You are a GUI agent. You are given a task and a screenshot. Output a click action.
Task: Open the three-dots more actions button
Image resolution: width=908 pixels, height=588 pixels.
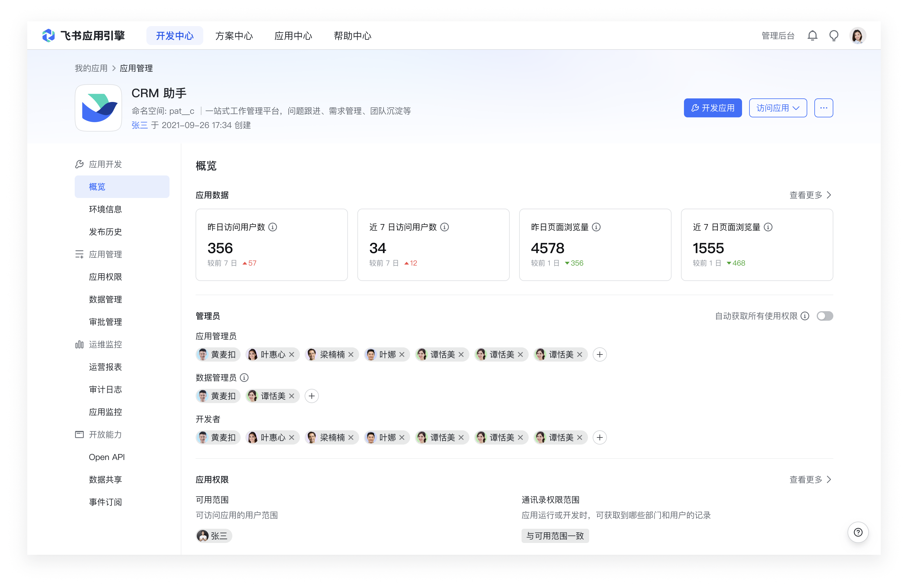(x=823, y=108)
